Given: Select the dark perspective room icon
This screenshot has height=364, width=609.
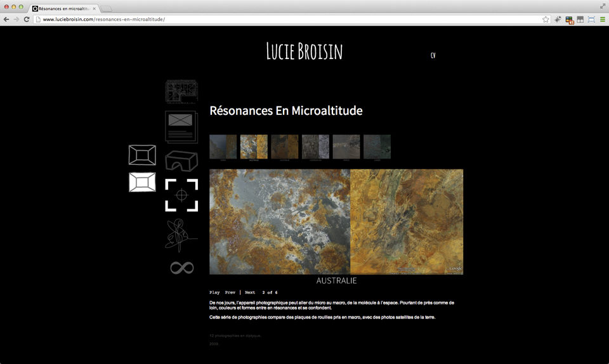Looking at the screenshot, I should coord(142,155).
